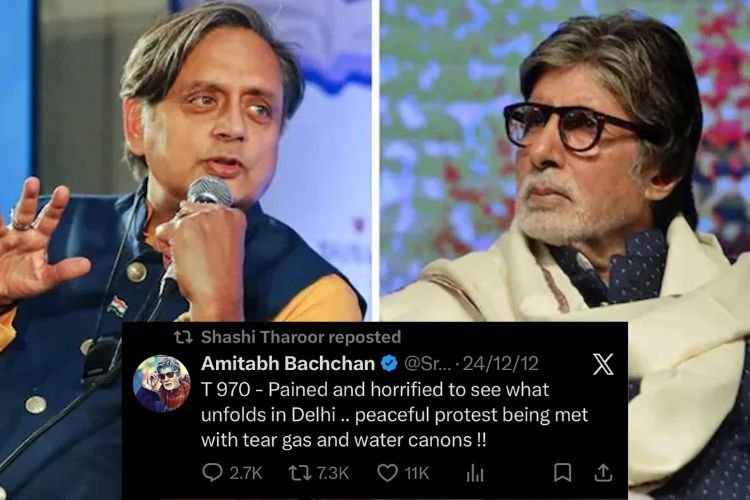Viewport: 750px width, 500px height.
Task: Click the reply comment bubble icon
Action: point(212,473)
